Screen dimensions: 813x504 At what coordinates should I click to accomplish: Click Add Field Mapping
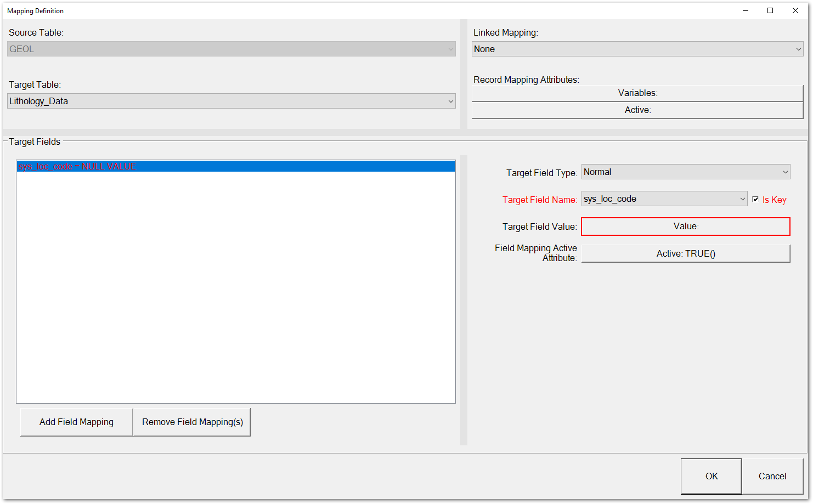76,422
